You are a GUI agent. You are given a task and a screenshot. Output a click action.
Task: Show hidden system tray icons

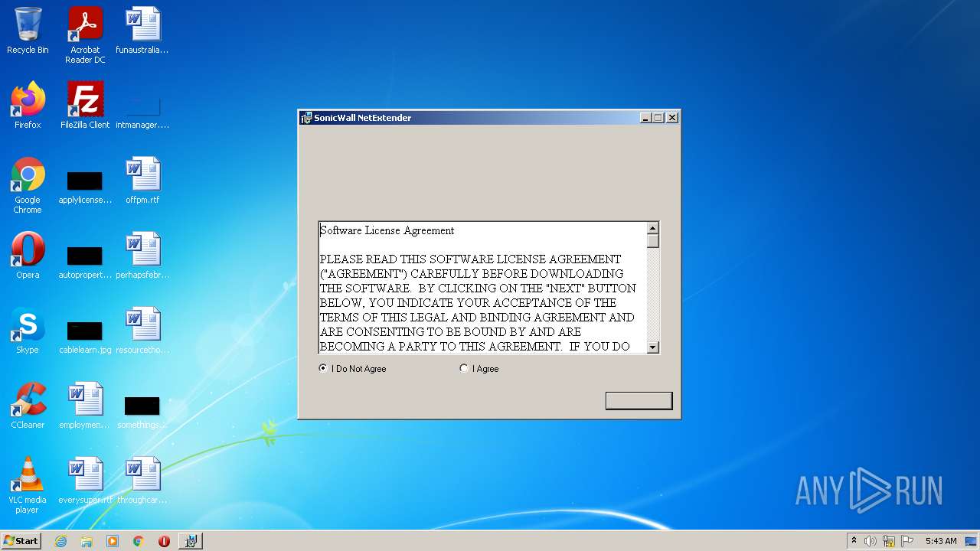854,541
